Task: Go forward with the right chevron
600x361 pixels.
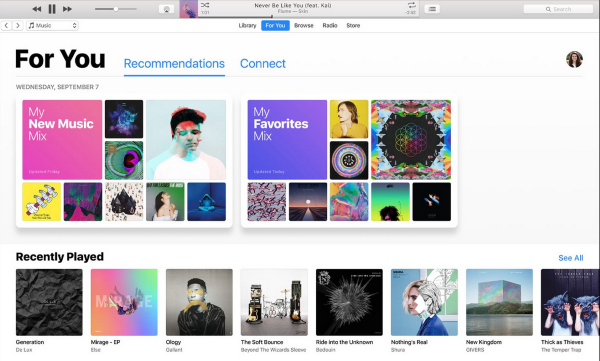Action: point(18,26)
